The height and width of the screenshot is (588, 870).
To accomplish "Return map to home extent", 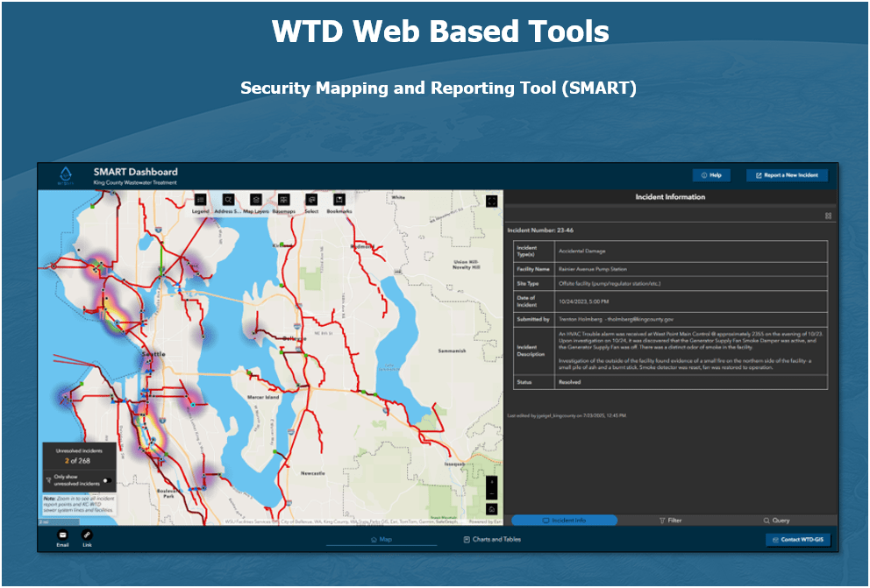I will coord(492,509).
